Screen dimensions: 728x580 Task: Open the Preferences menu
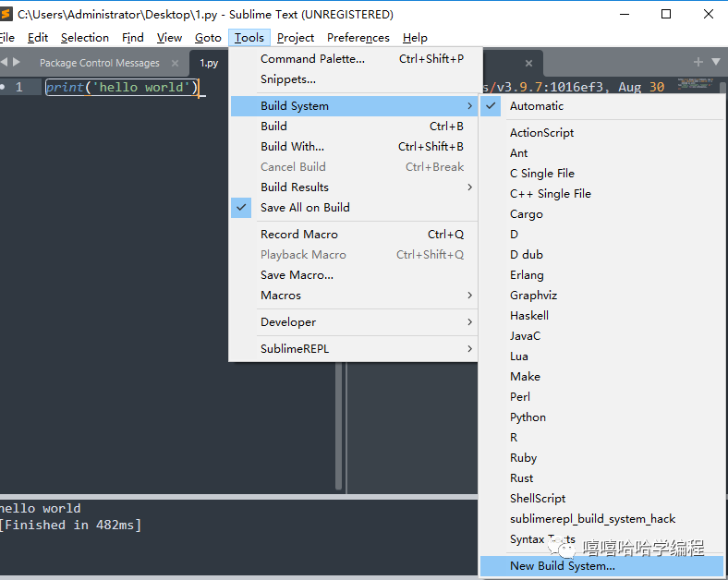click(x=358, y=38)
